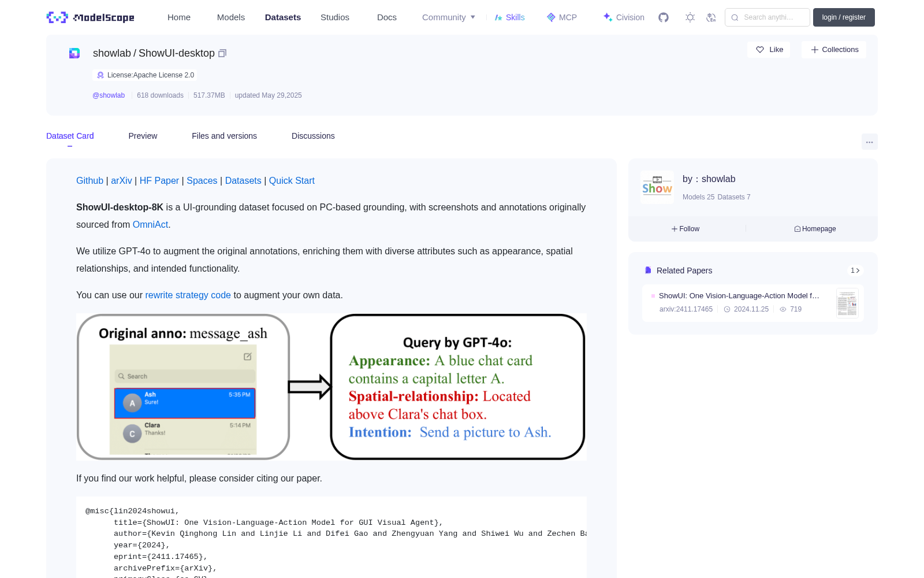Click the login / register button

point(844,17)
